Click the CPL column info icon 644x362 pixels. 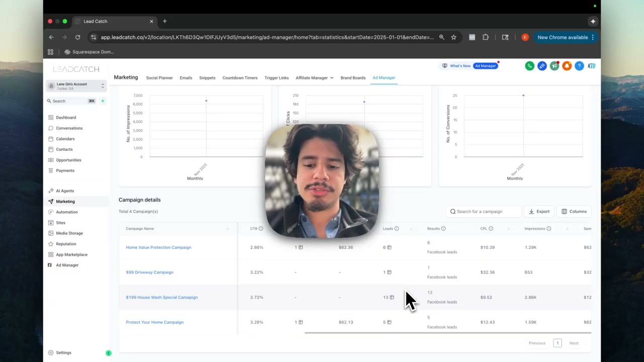tap(491, 229)
